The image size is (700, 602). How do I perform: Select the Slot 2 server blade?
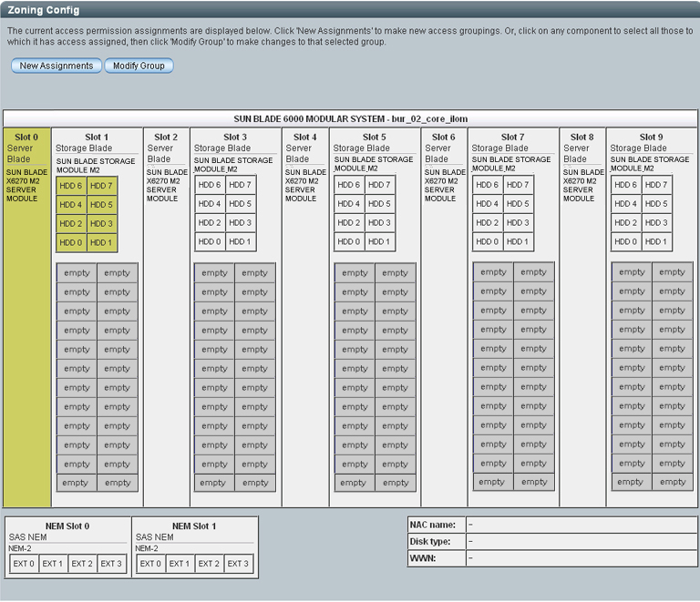click(167, 318)
